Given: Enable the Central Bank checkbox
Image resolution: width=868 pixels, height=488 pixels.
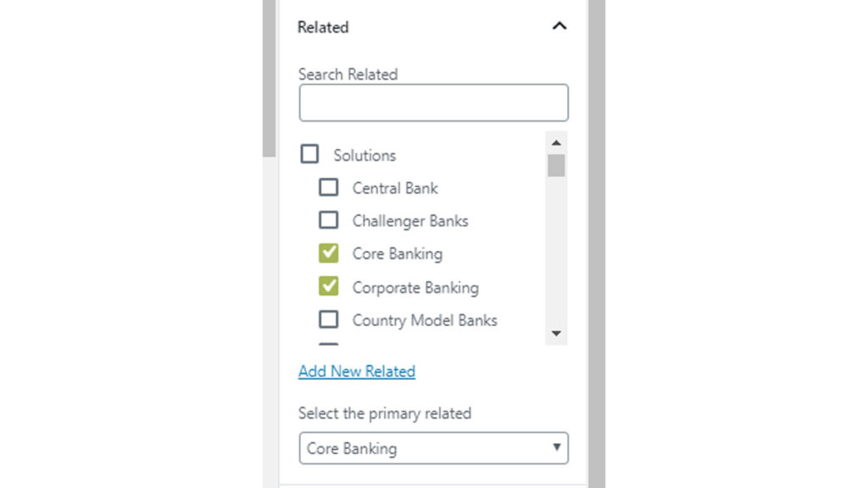Looking at the screenshot, I should click(328, 187).
